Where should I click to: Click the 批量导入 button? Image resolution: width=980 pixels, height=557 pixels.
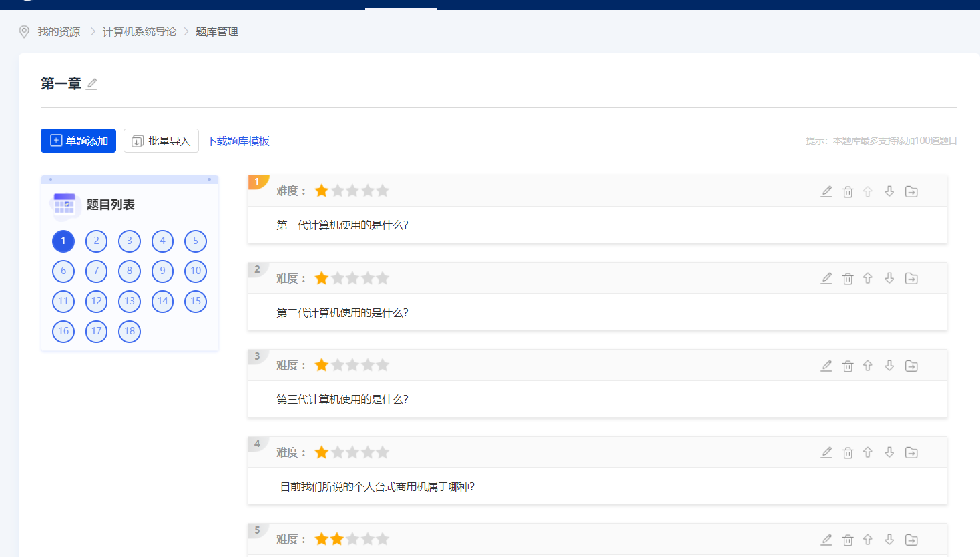(x=161, y=141)
